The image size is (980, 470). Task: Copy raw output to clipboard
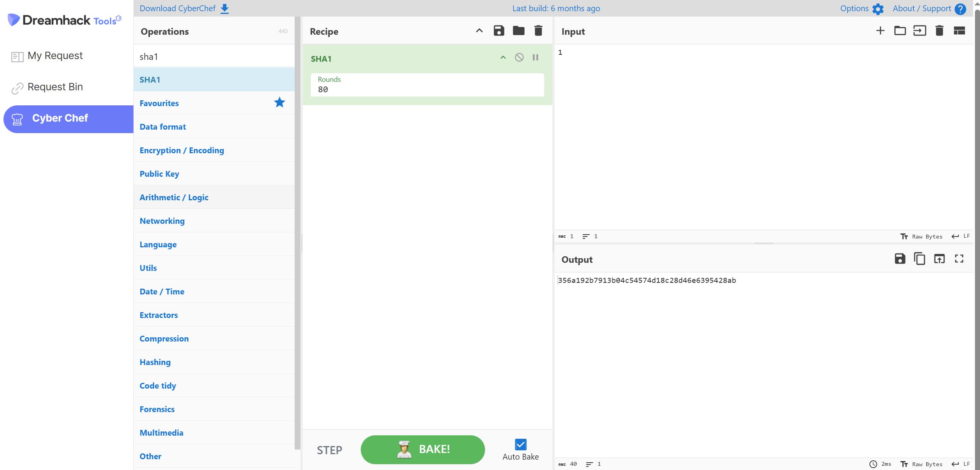(919, 259)
